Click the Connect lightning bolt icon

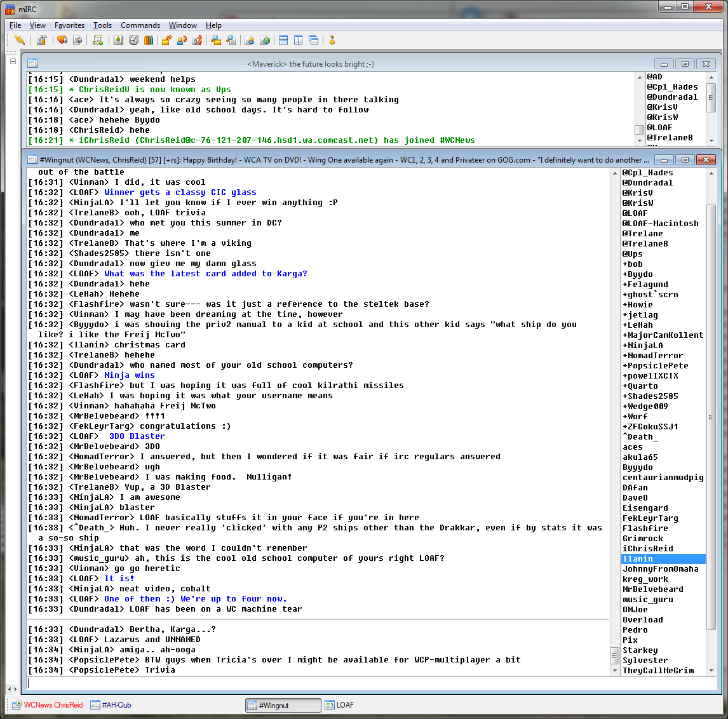(20, 40)
